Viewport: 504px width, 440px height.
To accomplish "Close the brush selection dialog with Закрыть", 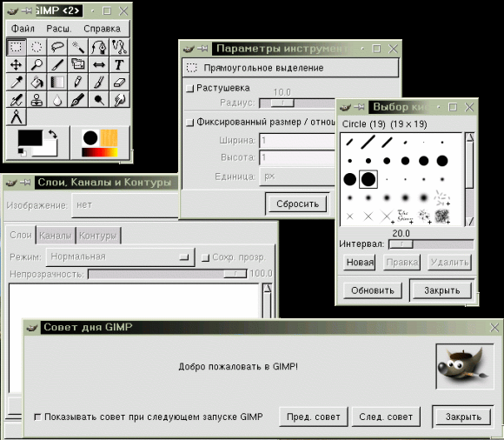I will coord(442,290).
